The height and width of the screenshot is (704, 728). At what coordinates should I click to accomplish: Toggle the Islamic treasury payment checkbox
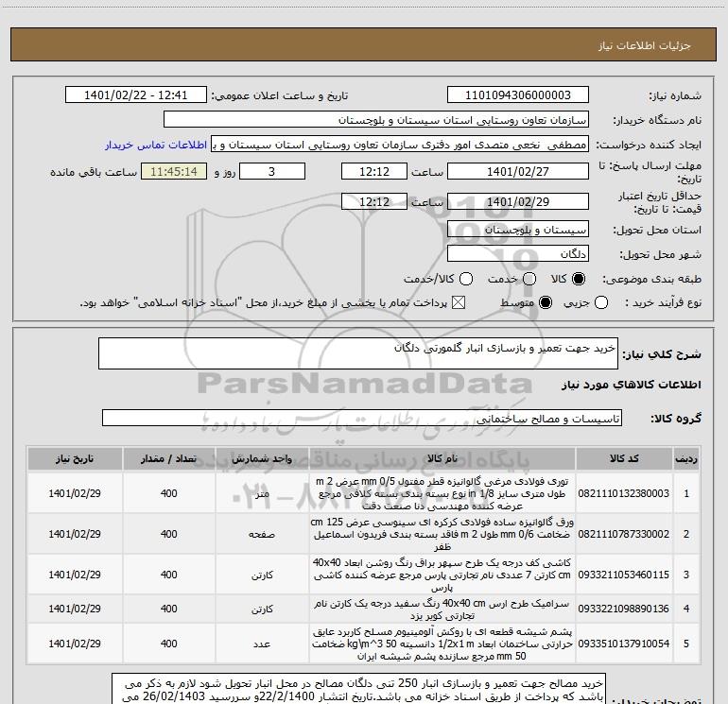(x=459, y=302)
